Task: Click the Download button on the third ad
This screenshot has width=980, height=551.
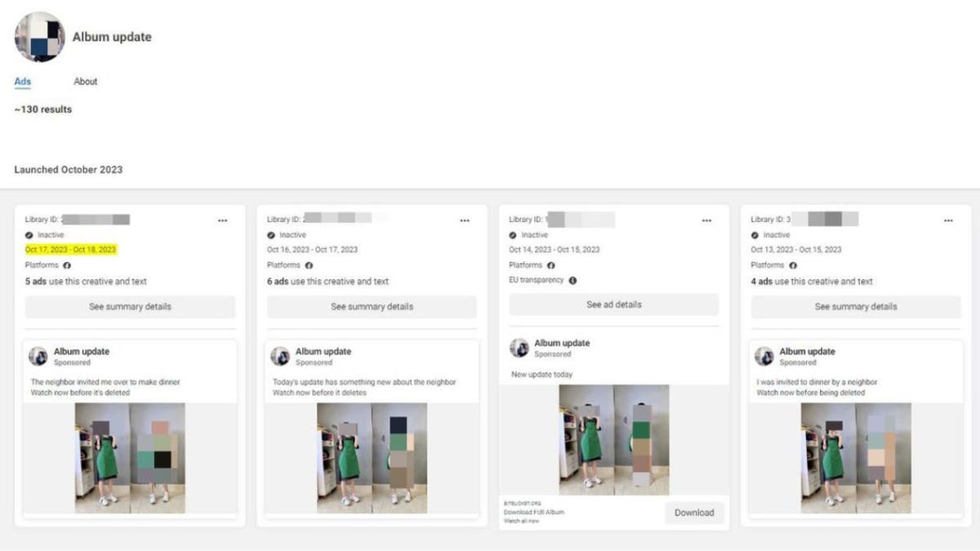Action: 694,513
